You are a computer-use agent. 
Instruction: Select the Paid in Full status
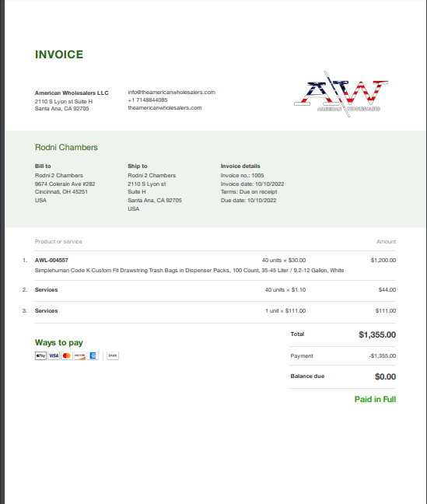click(x=375, y=399)
